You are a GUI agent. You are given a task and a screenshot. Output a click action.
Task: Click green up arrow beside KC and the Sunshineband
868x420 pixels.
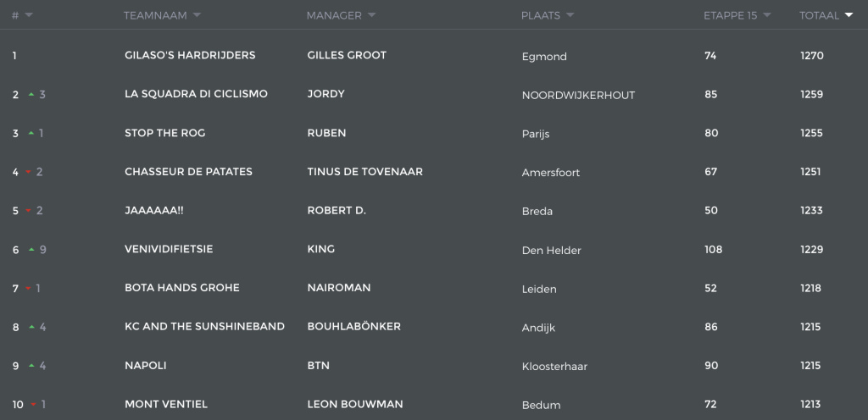click(31, 327)
